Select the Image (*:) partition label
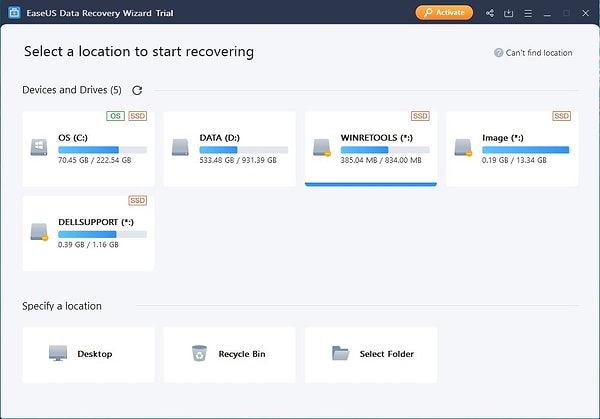The height and width of the screenshot is (419, 600). pos(502,138)
